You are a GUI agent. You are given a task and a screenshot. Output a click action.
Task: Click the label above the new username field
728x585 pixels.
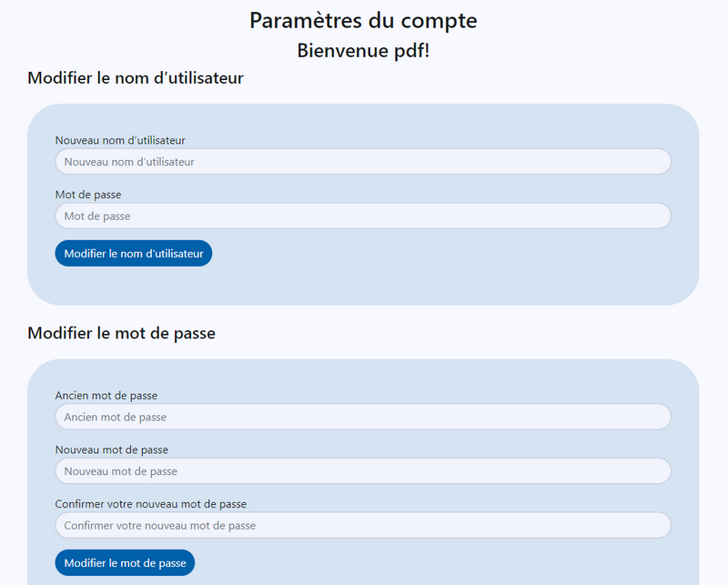coord(120,140)
